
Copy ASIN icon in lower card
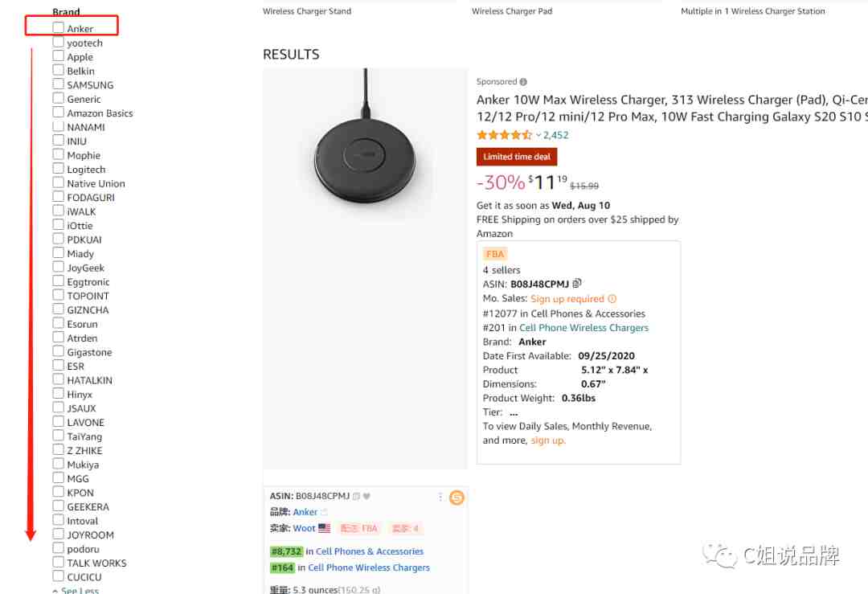tap(357, 497)
